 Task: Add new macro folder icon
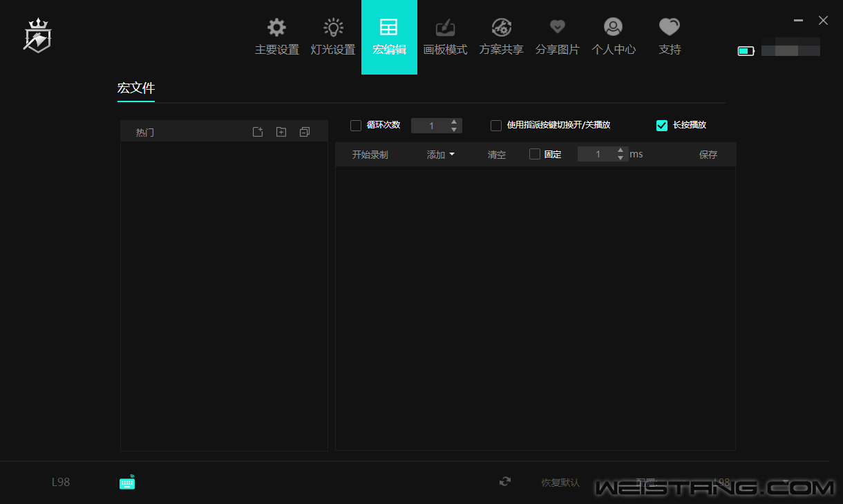pyautogui.click(x=281, y=132)
